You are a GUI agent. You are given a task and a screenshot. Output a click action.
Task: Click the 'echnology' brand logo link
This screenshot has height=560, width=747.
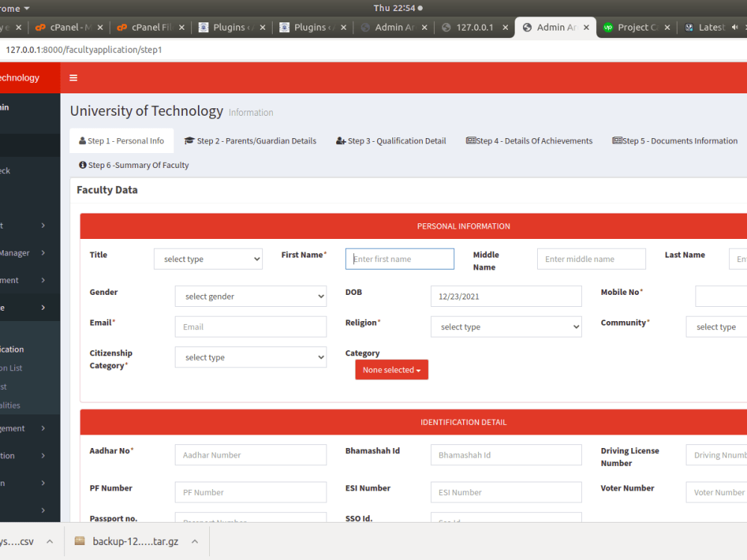(19, 78)
